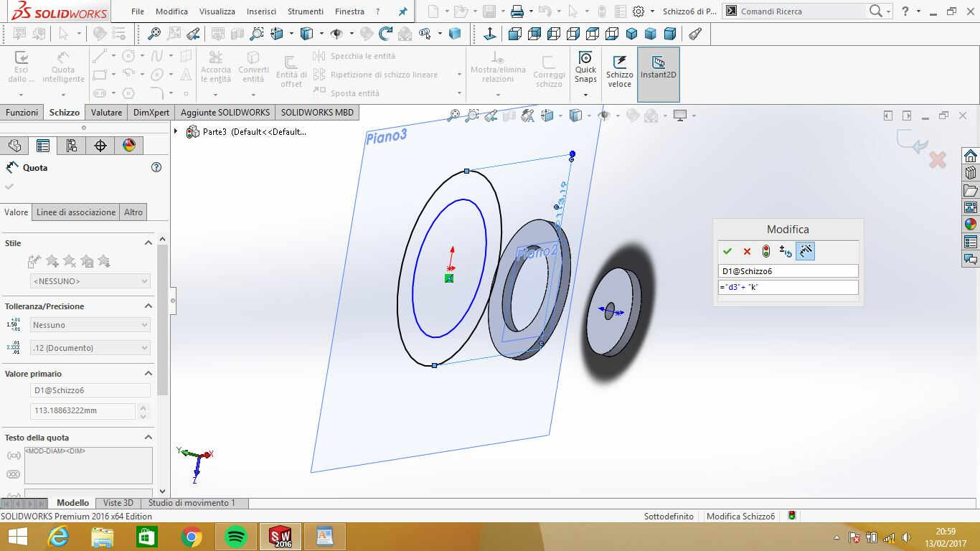Click the reverse sign icon in Modifica

click(786, 251)
